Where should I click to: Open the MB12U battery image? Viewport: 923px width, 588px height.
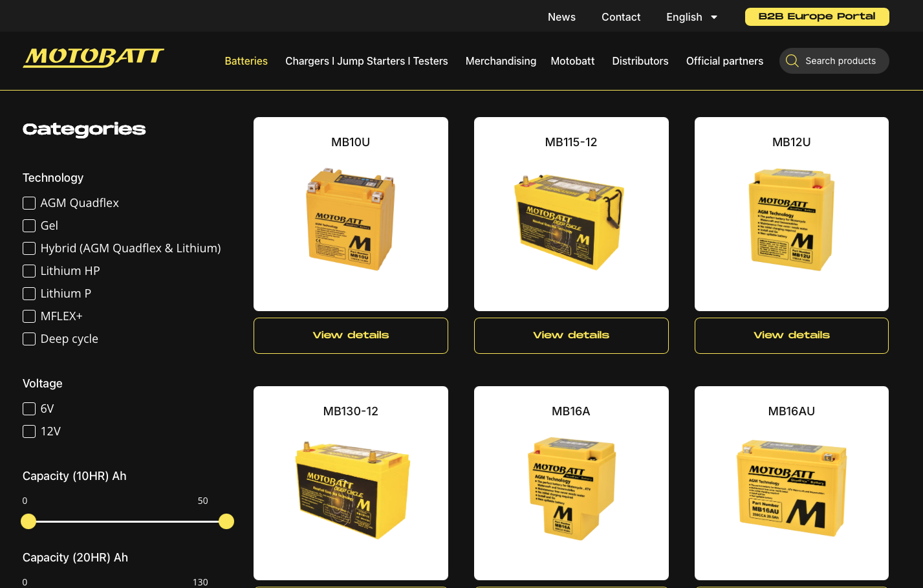point(792,219)
